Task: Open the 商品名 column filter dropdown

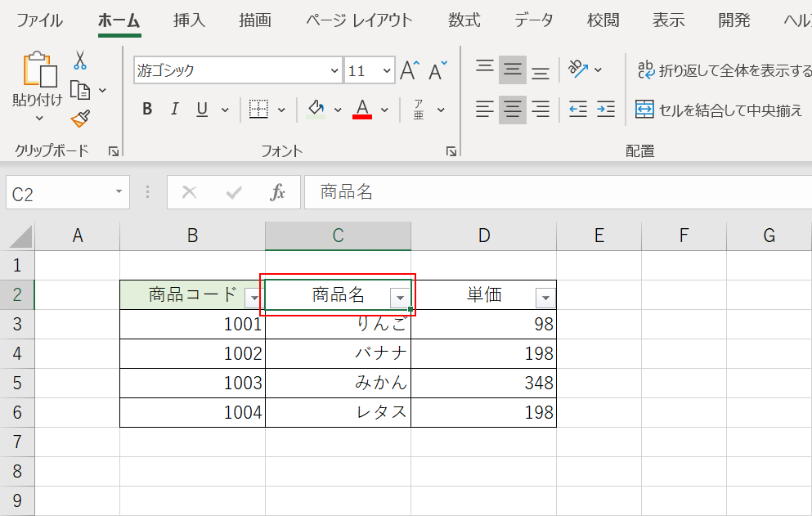Action: [x=400, y=297]
